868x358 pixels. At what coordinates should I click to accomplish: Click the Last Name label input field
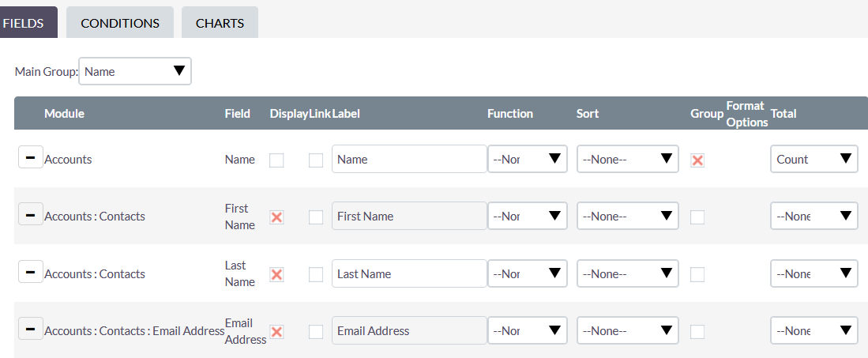[x=409, y=273]
